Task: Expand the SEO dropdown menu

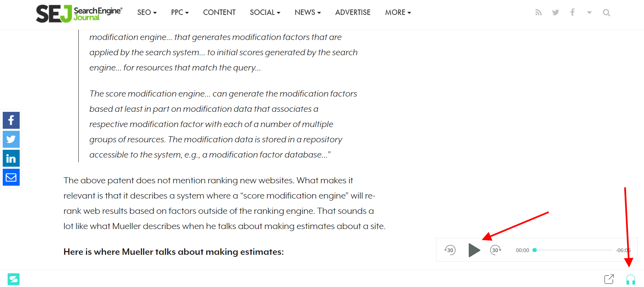Action: [x=147, y=13]
